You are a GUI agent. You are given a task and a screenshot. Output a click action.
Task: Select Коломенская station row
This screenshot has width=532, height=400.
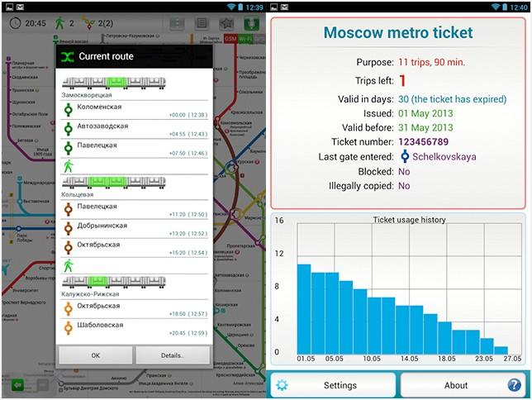click(x=135, y=111)
